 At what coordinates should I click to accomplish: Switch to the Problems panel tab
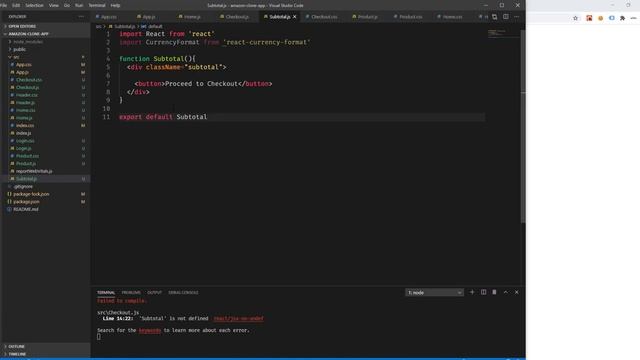(x=131, y=293)
